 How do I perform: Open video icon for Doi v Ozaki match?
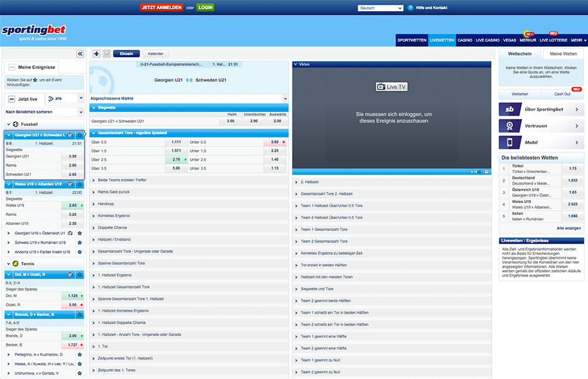(x=70, y=275)
